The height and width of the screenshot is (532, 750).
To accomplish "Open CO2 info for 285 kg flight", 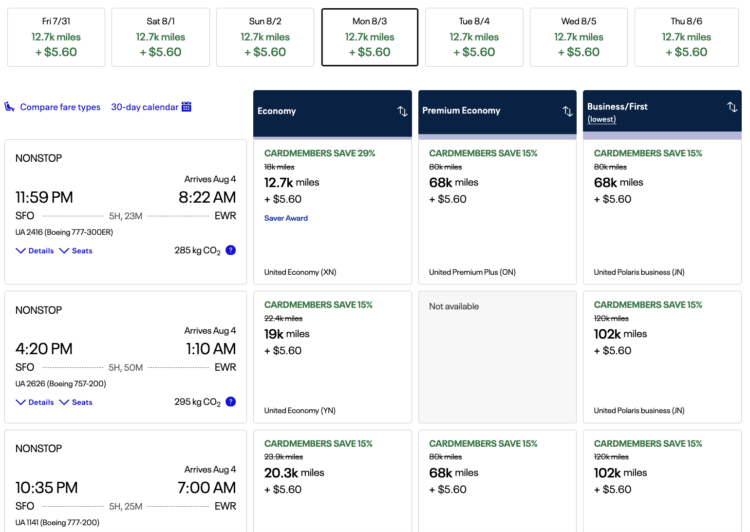I will tap(231, 250).
